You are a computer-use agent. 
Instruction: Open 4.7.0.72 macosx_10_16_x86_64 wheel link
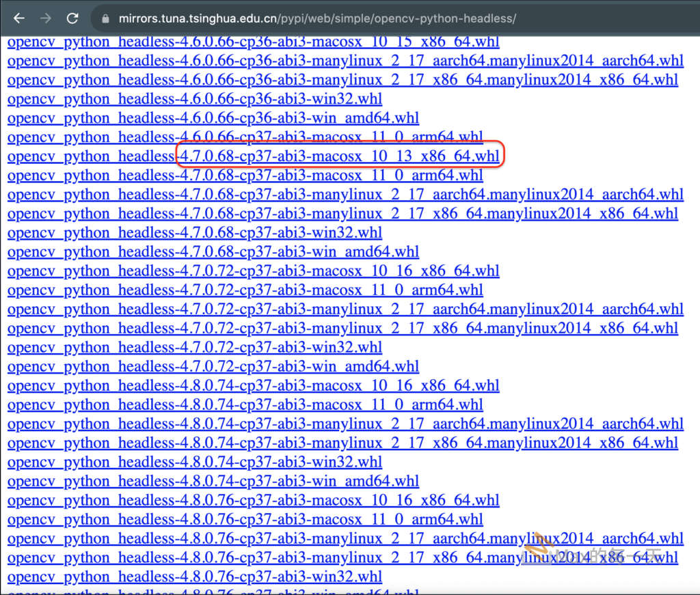(x=253, y=271)
